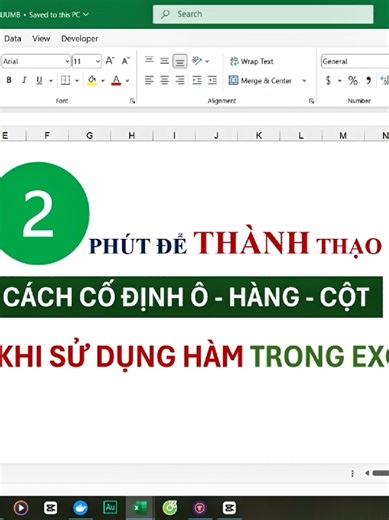Open Alignment settings dialog launcher

[x=311, y=101]
